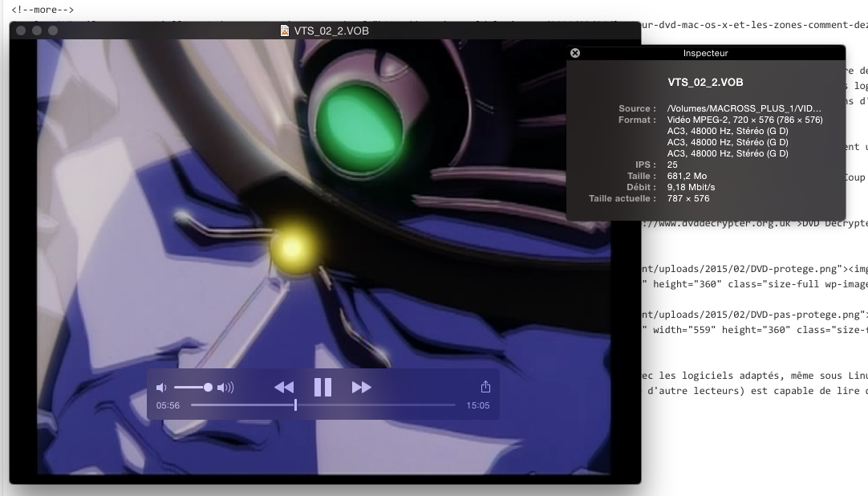Screen dimensions: 868x496
Task: Select the Débit value 9,18 Mbit/s
Action: pos(691,187)
